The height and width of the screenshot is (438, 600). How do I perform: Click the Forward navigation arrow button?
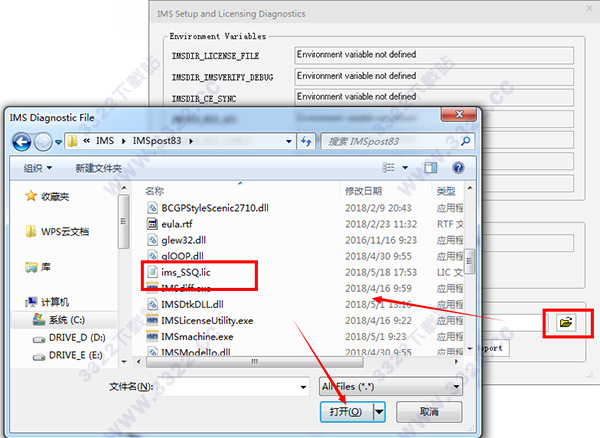pyautogui.click(x=43, y=142)
